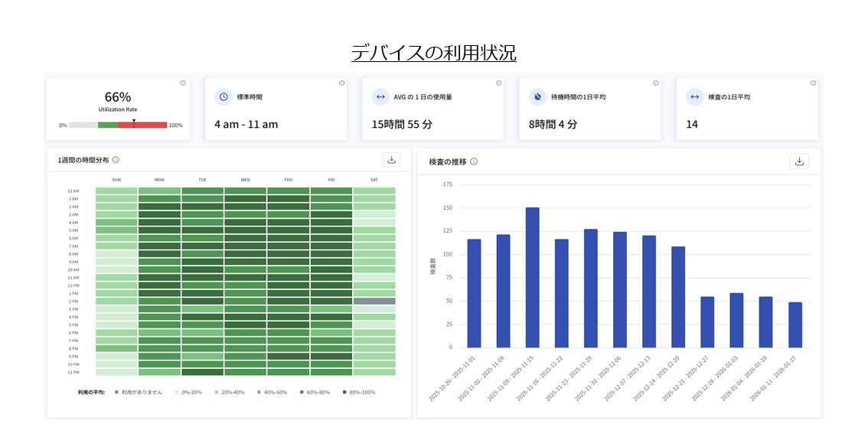Select the bar for 2026-01-11 - 2026-01-17
The height and width of the screenshot is (434, 868).
point(795,325)
